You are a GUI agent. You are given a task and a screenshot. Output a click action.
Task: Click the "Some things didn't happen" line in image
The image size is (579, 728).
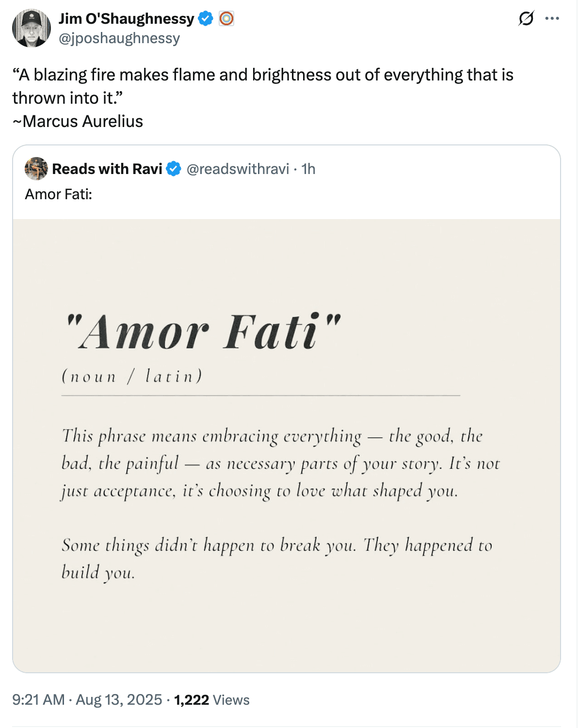coord(276,546)
